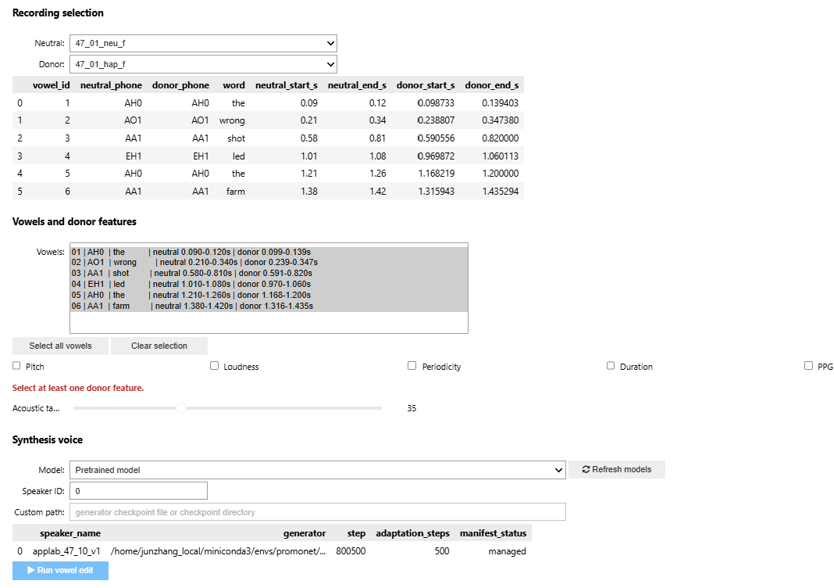Screen dimensions: 834x588
Task: Toggle the Duration checkbox
Action: pyautogui.click(x=611, y=366)
